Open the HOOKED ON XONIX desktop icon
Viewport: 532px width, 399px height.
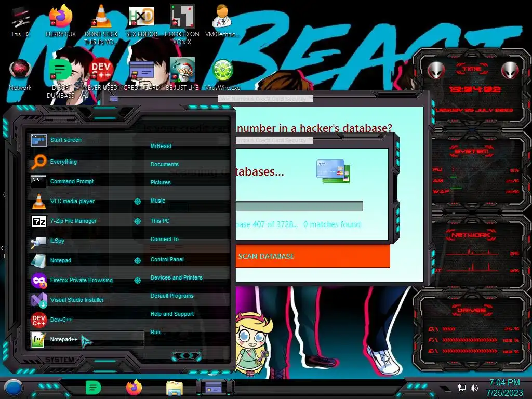182,24
